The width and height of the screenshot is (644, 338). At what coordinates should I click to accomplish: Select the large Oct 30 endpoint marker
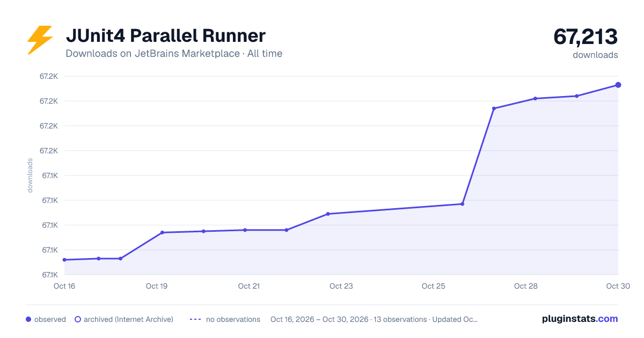pyautogui.click(x=618, y=85)
